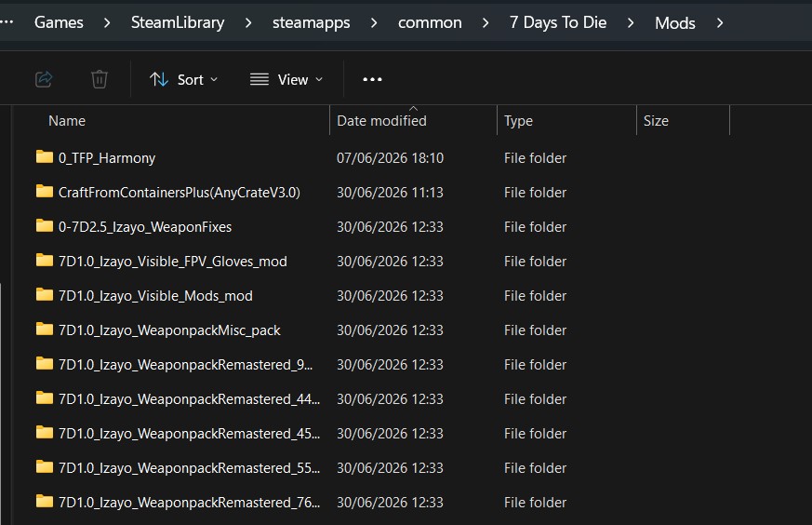The image size is (812, 525).
Task: Click folder icon of CraftFromContainersPlus
Action: pos(45,191)
